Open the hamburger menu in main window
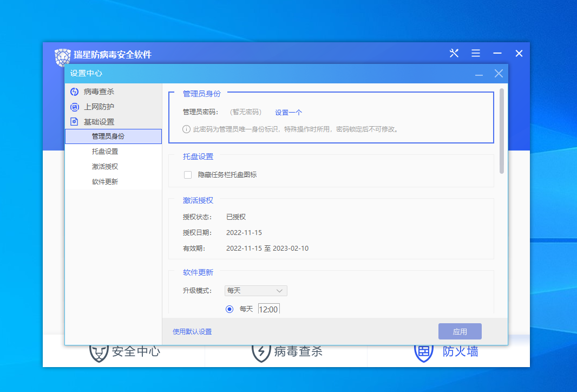 476,54
